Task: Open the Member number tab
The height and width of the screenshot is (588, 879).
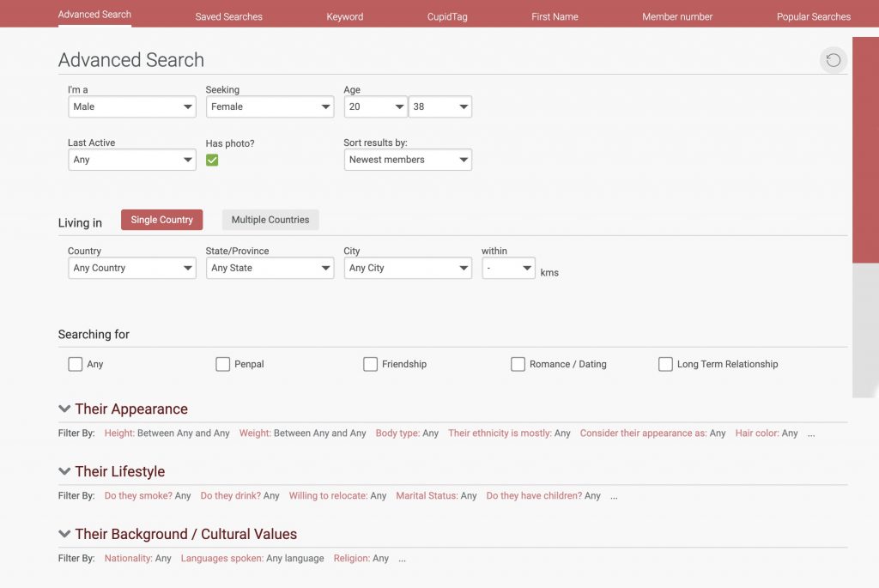Action: (x=677, y=17)
